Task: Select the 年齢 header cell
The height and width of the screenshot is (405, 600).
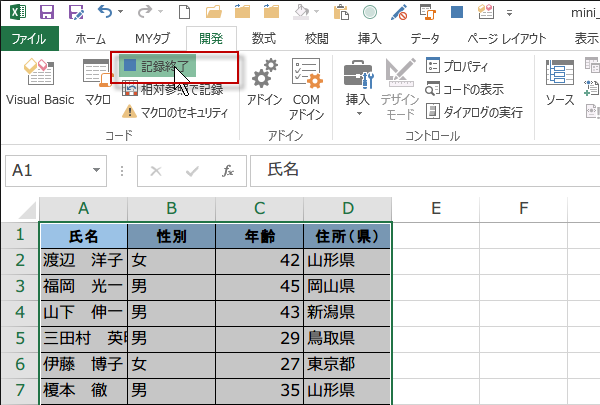Action: click(x=259, y=236)
